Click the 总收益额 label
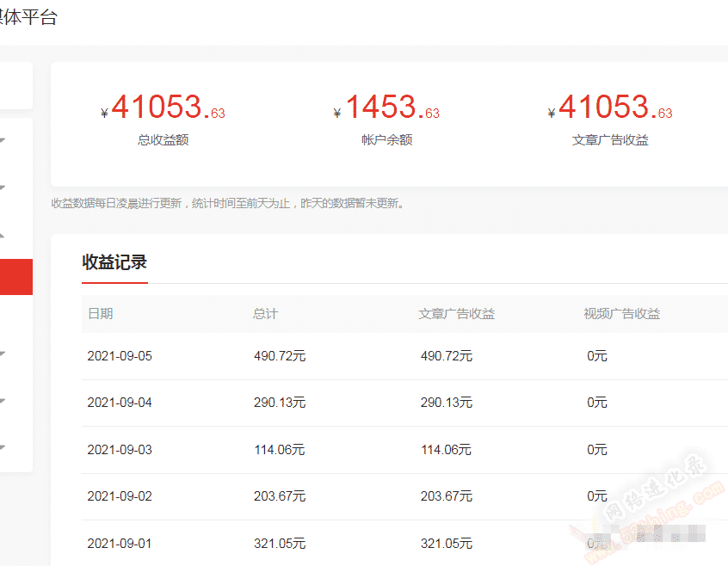The width and height of the screenshot is (728, 566). tap(163, 139)
